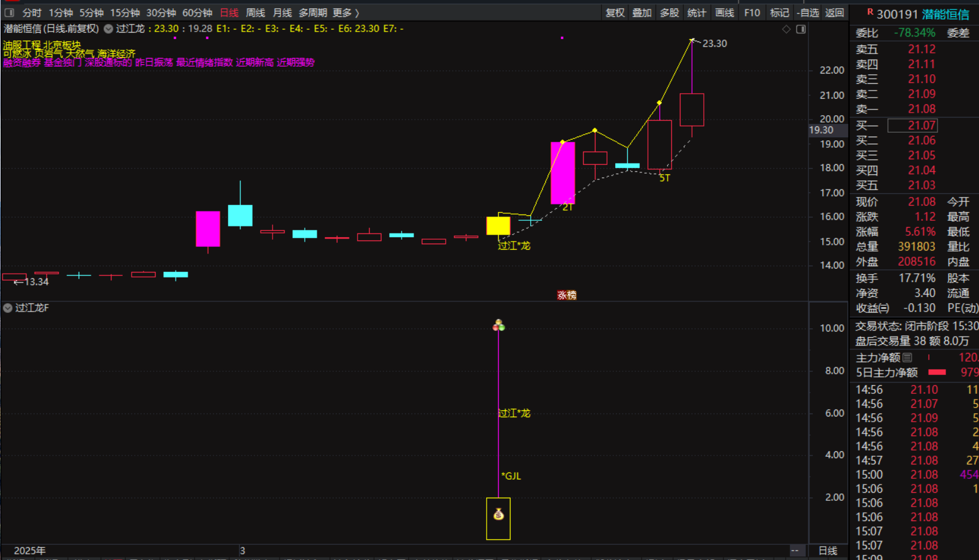Toggle the right sidebar panel icon
The image size is (979, 560).
(801, 29)
